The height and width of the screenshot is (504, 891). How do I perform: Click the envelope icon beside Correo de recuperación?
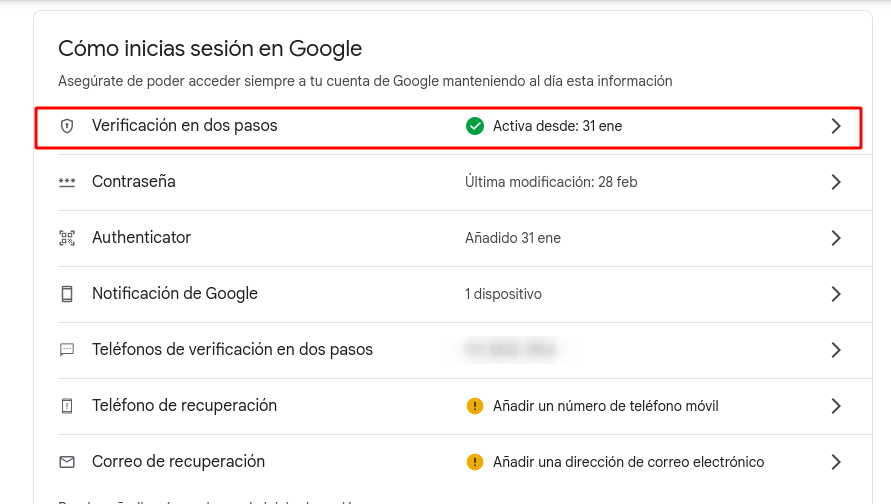pyautogui.click(x=67, y=462)
